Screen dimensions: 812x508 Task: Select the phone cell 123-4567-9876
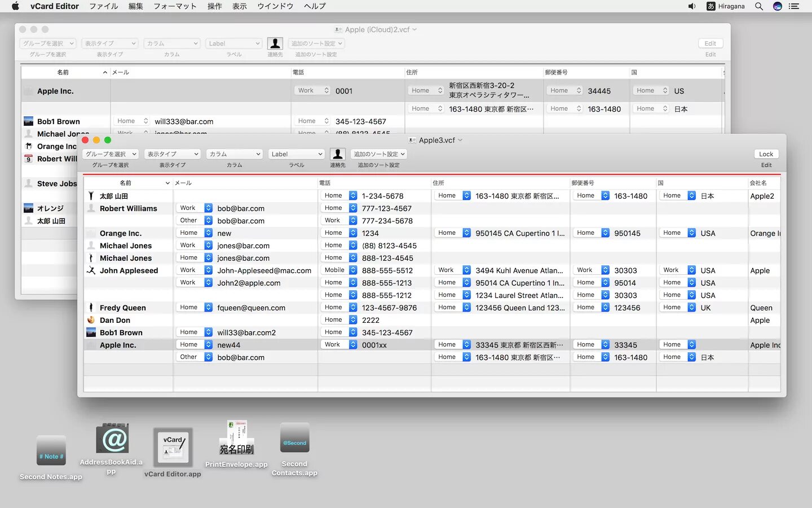[x=389, y=308]
